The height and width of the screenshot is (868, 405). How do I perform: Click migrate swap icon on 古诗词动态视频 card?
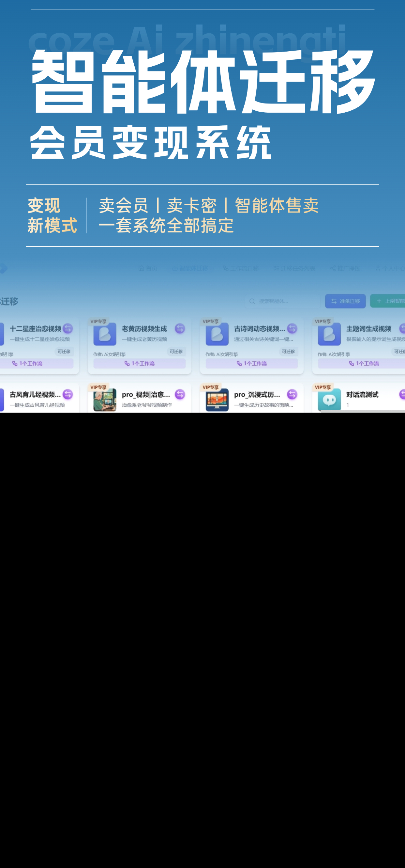click(292, 328)
